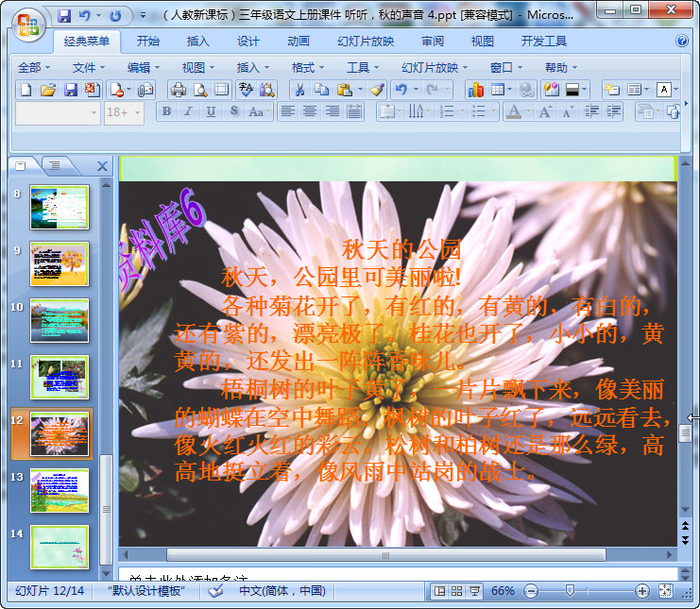
Task: Zoom out with minus button
Action: pos(531,592)
